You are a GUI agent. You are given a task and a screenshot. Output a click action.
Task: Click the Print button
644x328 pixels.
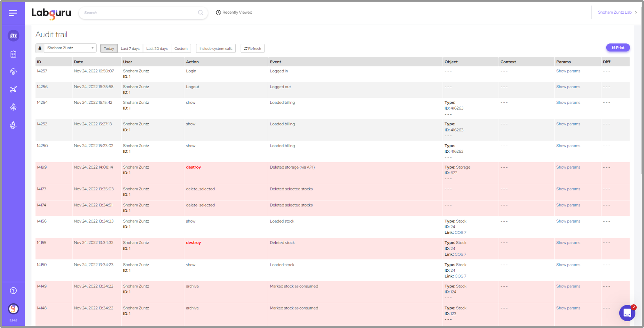click(x=618, y=48)
